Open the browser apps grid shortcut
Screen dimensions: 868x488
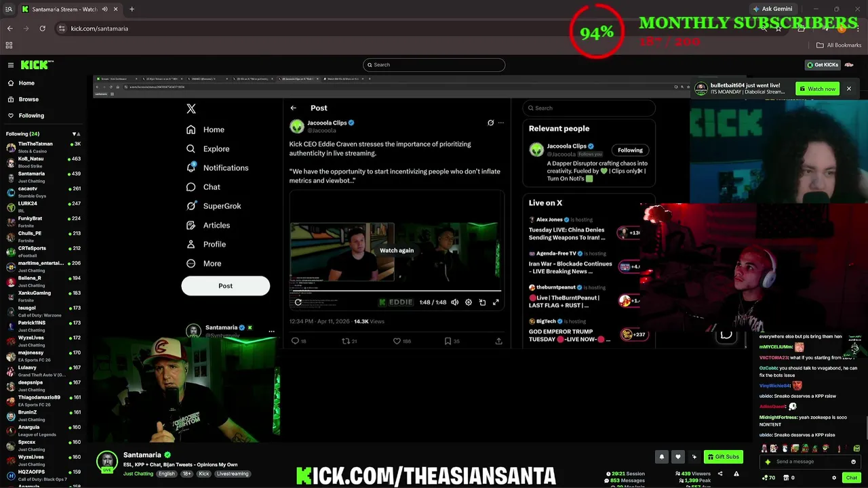click(9, 45)
